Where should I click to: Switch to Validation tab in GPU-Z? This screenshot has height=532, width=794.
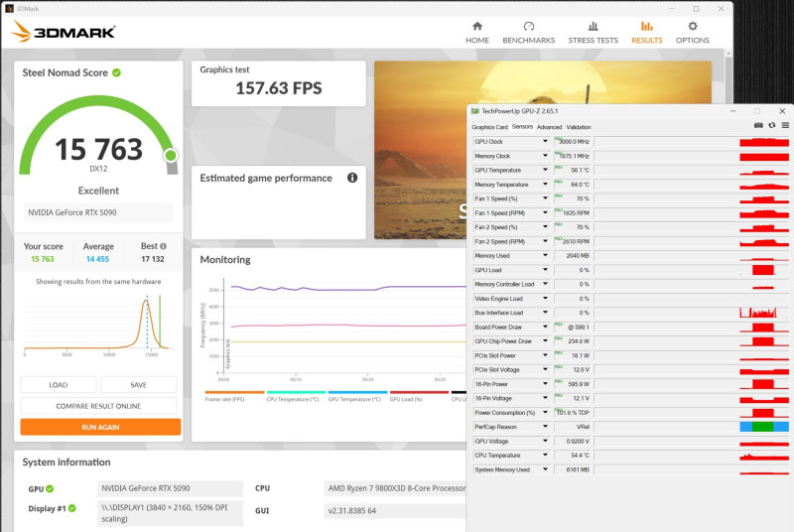(x=579, y=127)
